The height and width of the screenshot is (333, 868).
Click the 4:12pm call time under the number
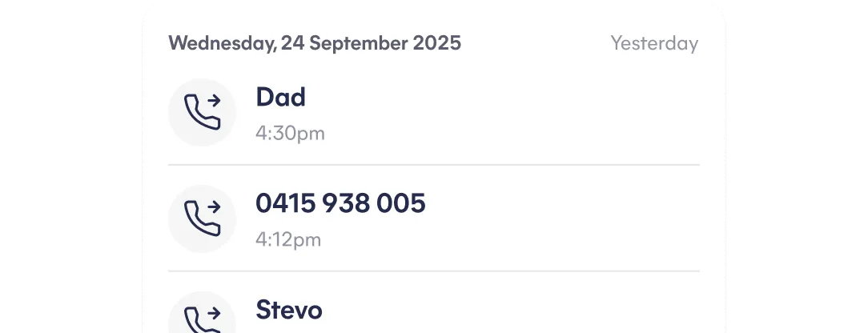tap(288, 239)
